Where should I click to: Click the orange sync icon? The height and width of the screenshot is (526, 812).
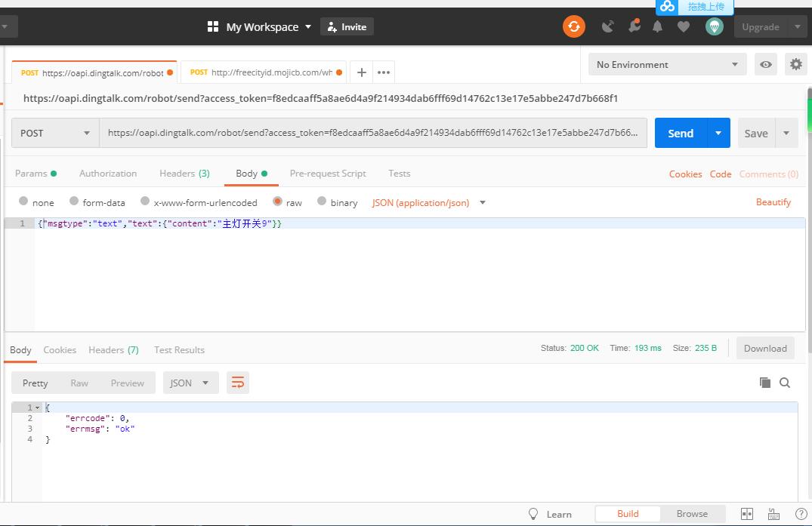click(574, 26)
